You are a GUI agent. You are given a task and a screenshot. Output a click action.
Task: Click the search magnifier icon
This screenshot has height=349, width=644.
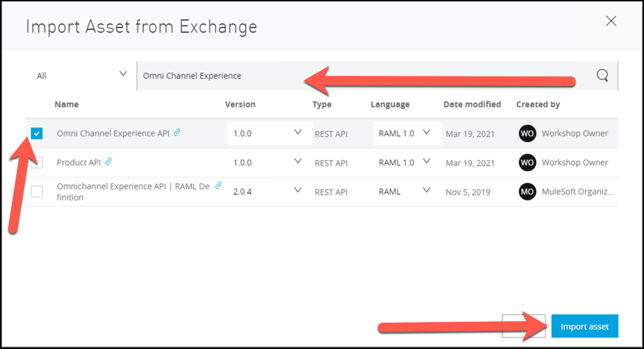point(602,76)
